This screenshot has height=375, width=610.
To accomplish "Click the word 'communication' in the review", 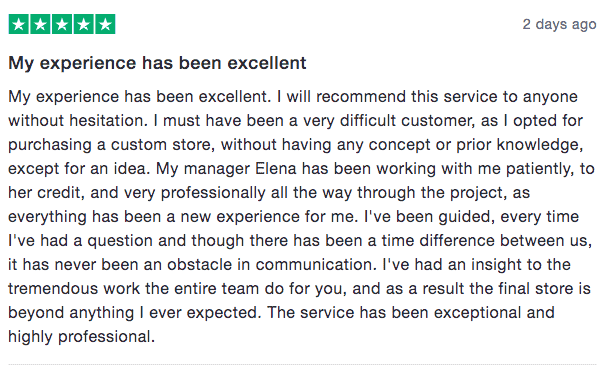I will pyautogui.click(x=316, y=265).
